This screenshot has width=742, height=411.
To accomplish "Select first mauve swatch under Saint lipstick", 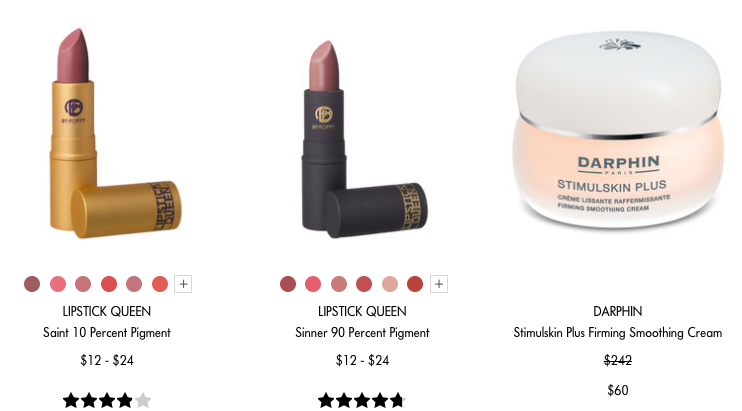I will click(32, 284).
